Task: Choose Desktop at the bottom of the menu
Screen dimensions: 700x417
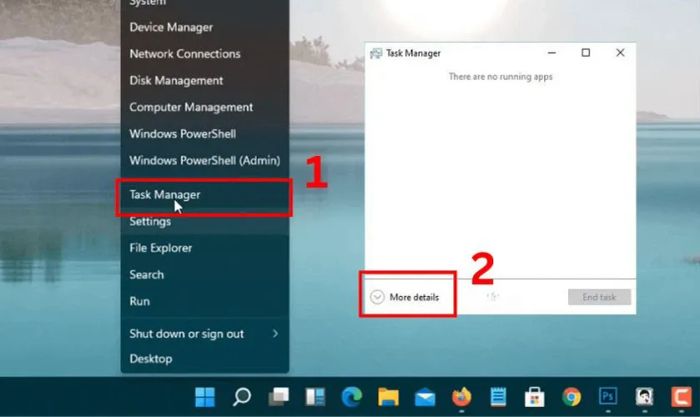Action: click(x=204, y=359)
